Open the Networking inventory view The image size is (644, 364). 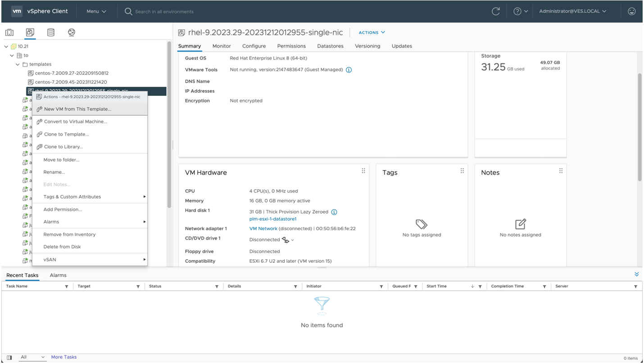(x=71, y=32)
